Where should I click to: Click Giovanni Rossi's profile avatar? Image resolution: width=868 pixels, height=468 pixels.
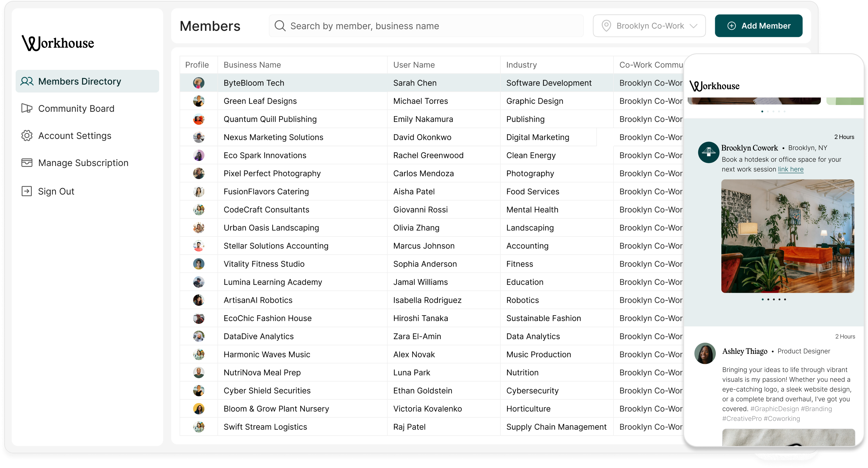point(199,210)
